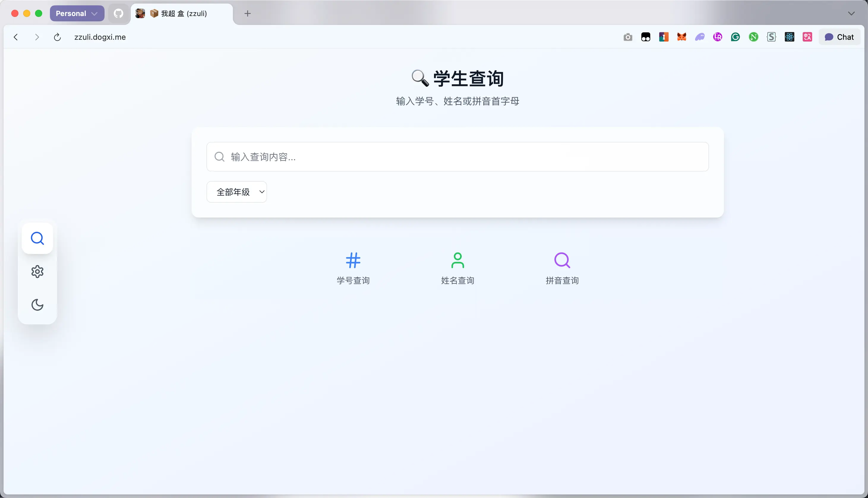
Task: Click the Grammarly extension icon
Action: coord(735,37)
